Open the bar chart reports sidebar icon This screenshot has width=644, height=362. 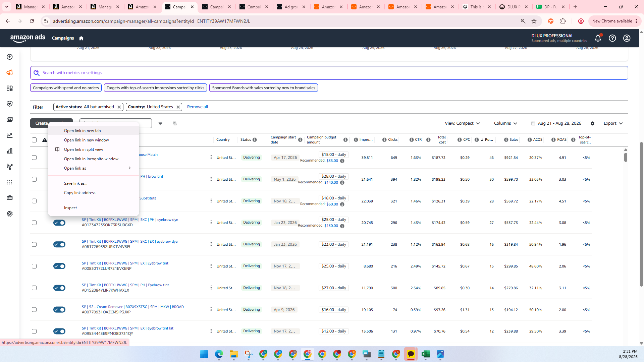point(10,151)
